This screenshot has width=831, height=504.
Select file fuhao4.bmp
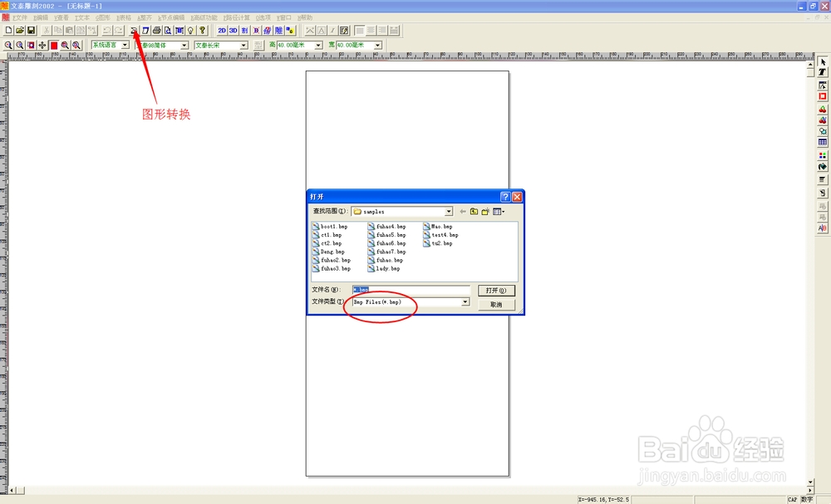pyautogui.click(x=387, y=227)
